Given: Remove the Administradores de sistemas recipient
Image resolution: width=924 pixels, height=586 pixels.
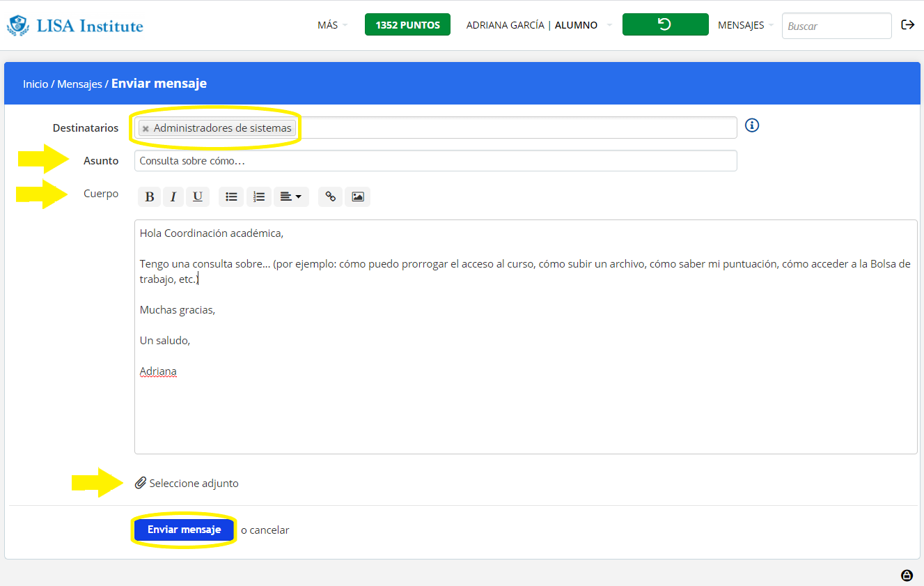Looking at the screenshot, I should click(146, 129).
